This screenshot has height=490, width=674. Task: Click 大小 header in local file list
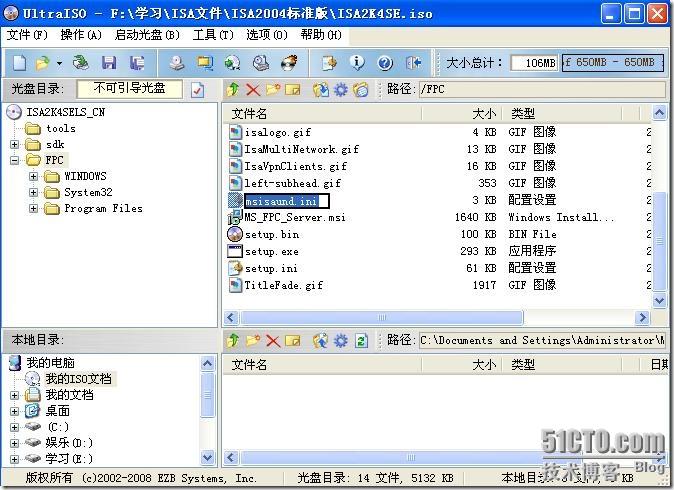pyautogui.click(x=461, y=365)
